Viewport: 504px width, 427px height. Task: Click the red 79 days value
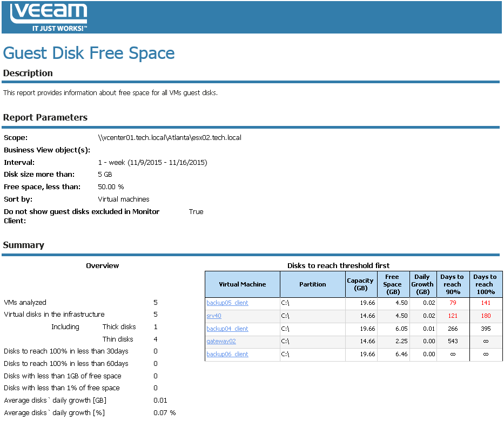(453, 303)
